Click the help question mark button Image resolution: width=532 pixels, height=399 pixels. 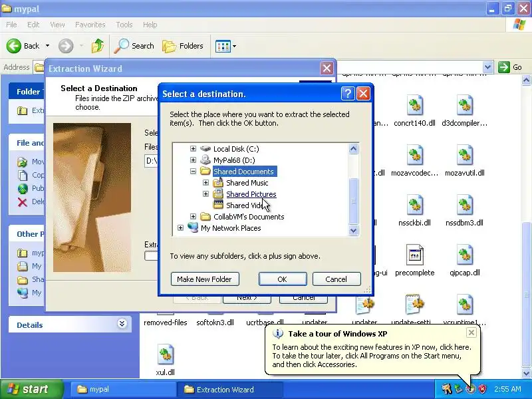point(348,93)
